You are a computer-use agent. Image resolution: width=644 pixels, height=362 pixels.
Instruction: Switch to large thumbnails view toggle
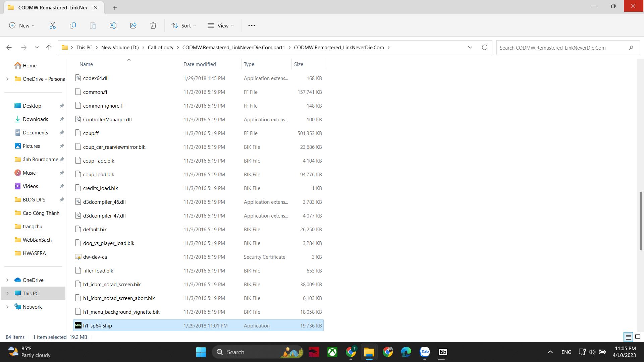point(638,337)
